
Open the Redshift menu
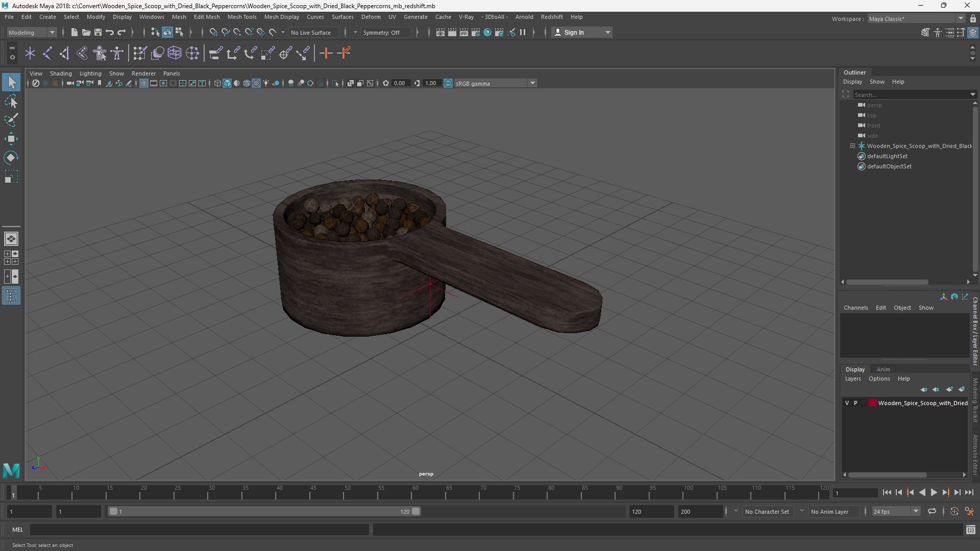pyautogui.click(x=552, y=17)
